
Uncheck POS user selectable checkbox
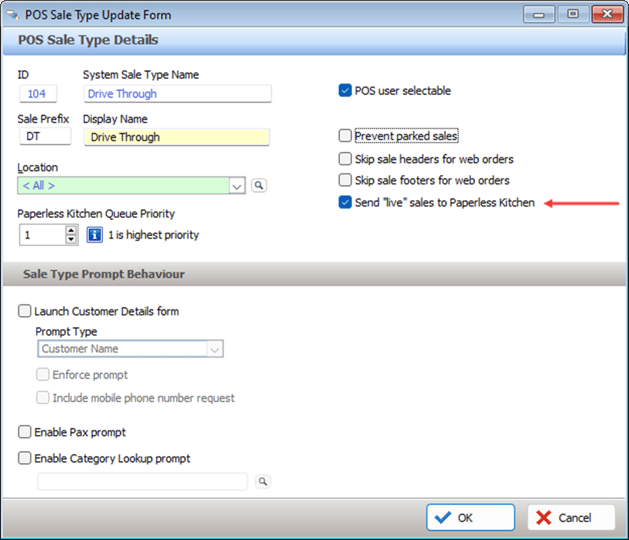[345, 91]
